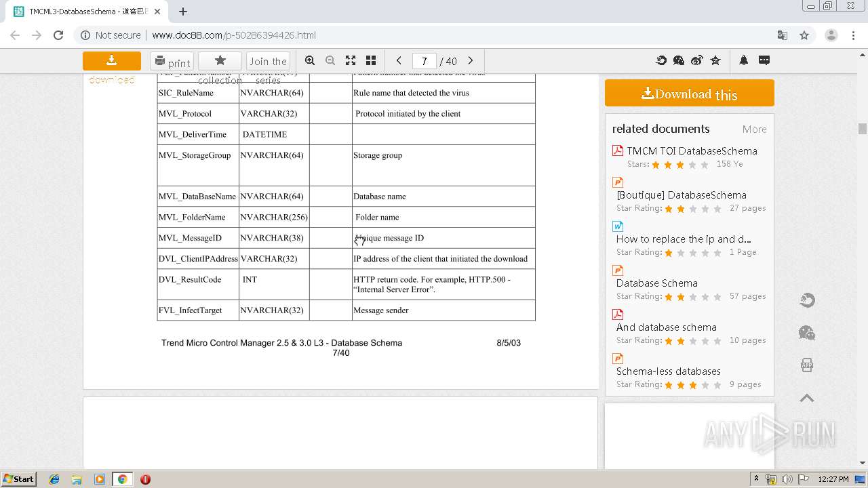This screenshot has height=488, width=868.
Task: Edit the page number field
Action: point(424,61)
